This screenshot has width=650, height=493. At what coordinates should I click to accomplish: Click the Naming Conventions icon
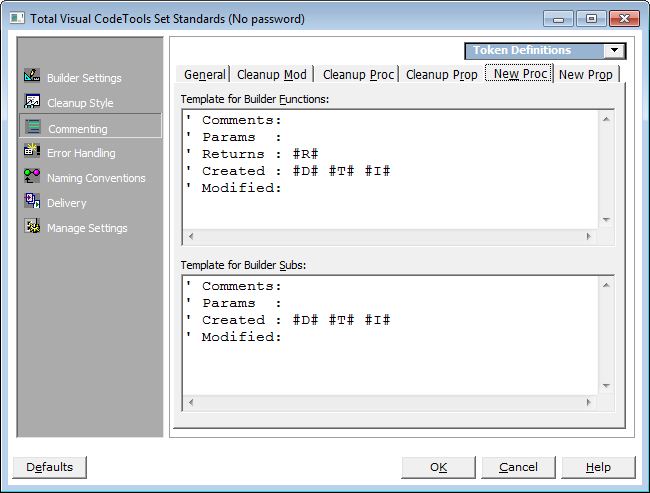click(x=32, y=177)
